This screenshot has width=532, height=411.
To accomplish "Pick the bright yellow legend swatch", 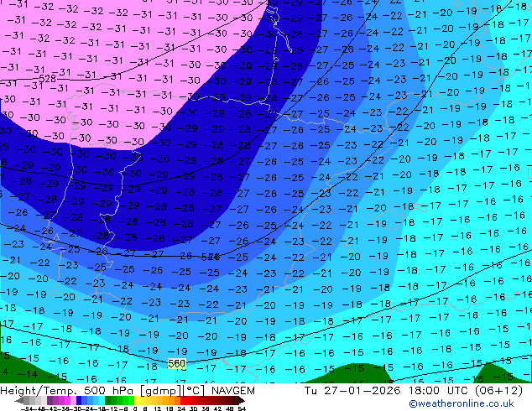I will tap(137, 400).
